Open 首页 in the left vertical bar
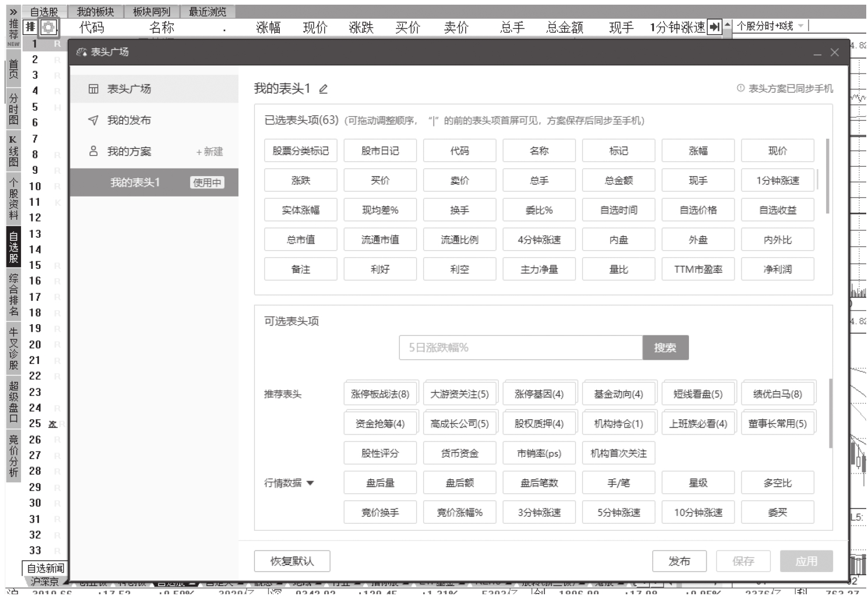Image resolution: width=868 pixels, height=596 pixels. pyautogui.click(x=13, y=69)
